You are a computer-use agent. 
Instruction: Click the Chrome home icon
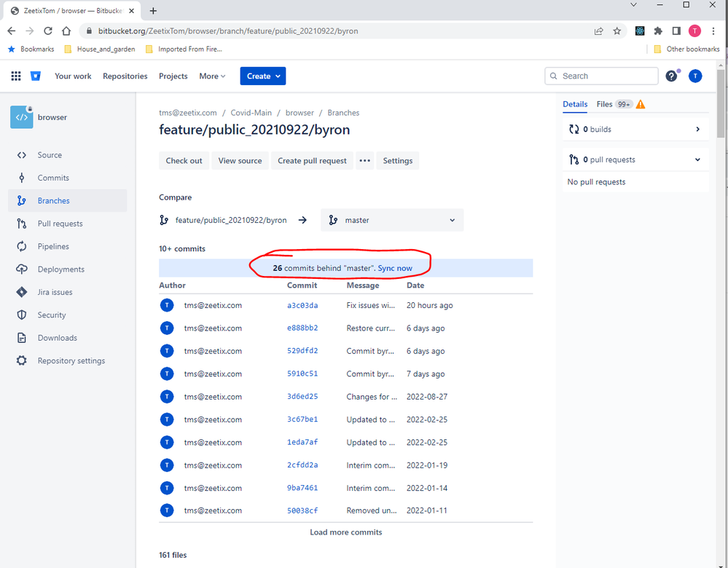66,31
